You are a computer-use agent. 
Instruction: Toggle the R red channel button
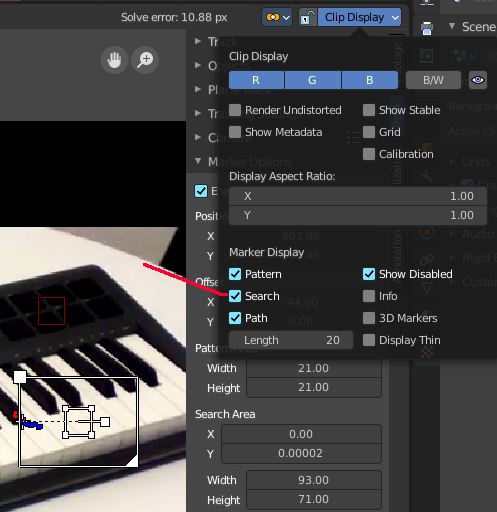pos(256,80)
